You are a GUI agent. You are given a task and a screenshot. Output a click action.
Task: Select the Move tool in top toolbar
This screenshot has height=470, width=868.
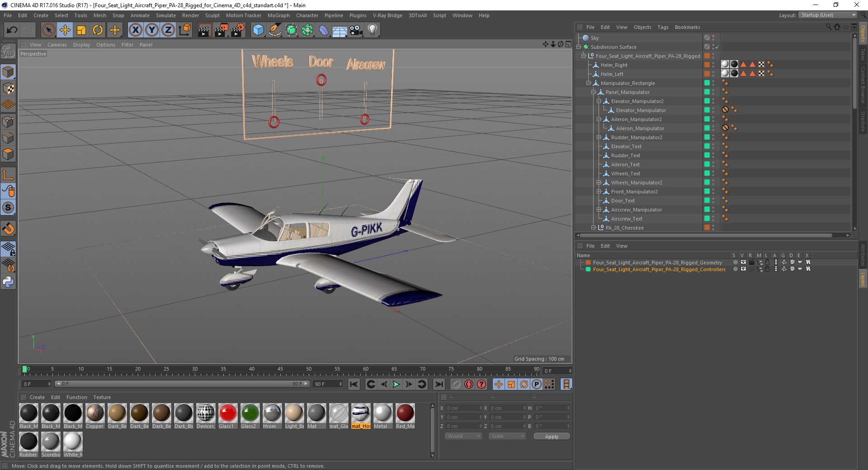(x=65, y=30)
